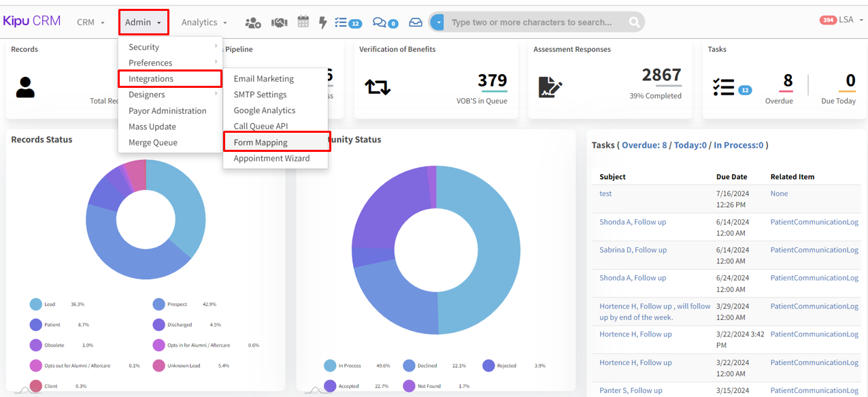Open the Sabrina D, Follow up task
This screenshot has width=868, height=397.
633,250
